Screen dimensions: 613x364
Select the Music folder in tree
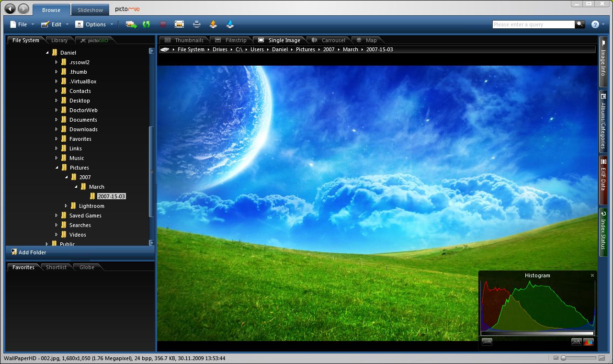77,158
